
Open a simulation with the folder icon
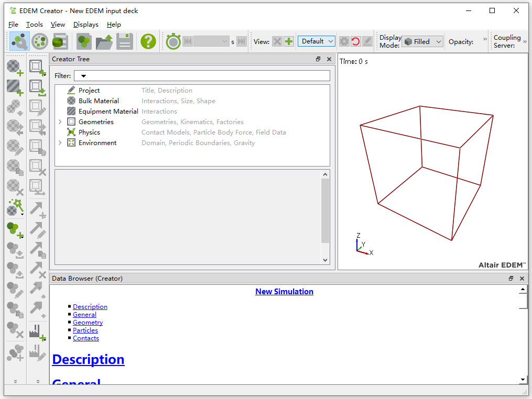(104, 41)
